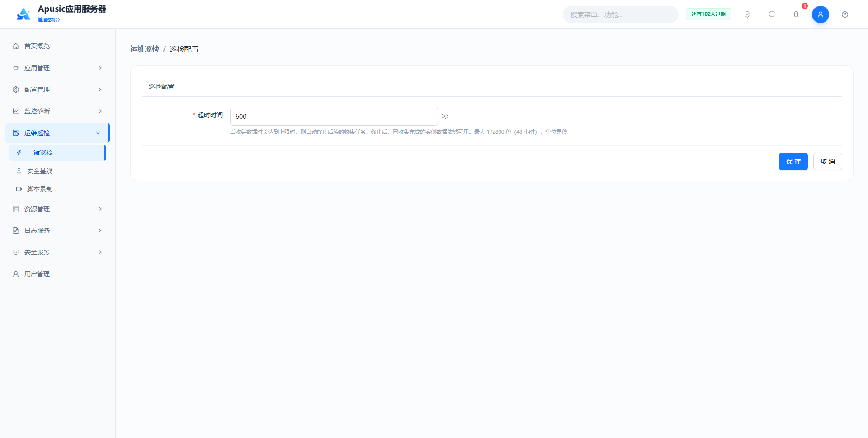The width and height of the screenshot is (868, 438).
Task: Open the security shield icon in header
Action: (x=747, y=14)
